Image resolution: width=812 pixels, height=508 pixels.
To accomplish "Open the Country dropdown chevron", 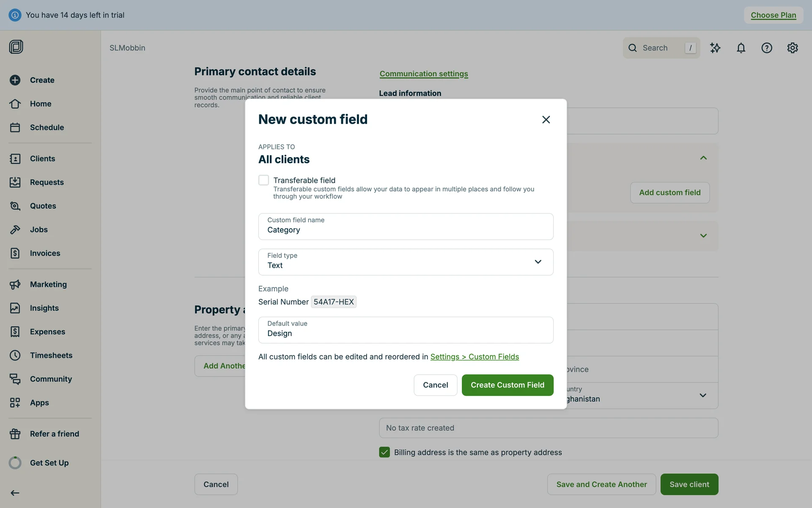I will click(x=703, y=395).
